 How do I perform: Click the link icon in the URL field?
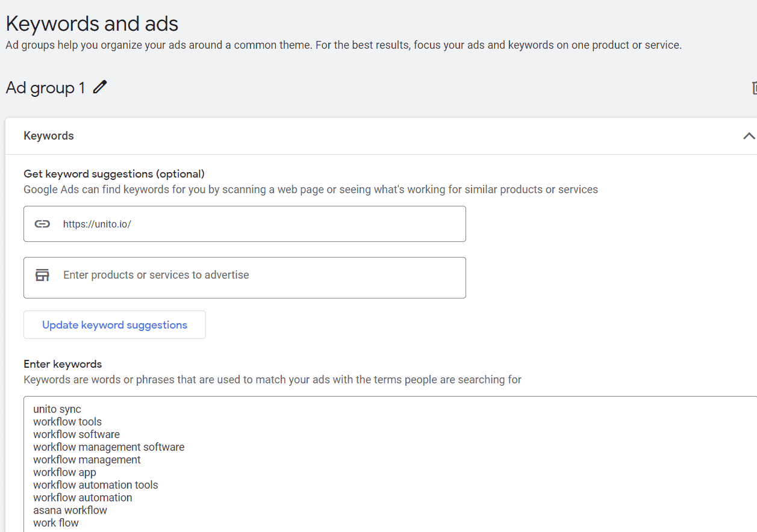pos(42,224)
